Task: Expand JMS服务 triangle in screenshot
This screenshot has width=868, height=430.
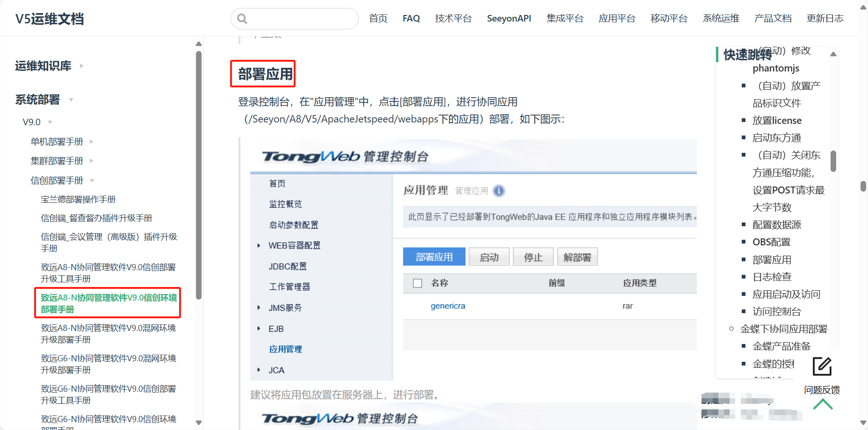Action: [259, 308]
